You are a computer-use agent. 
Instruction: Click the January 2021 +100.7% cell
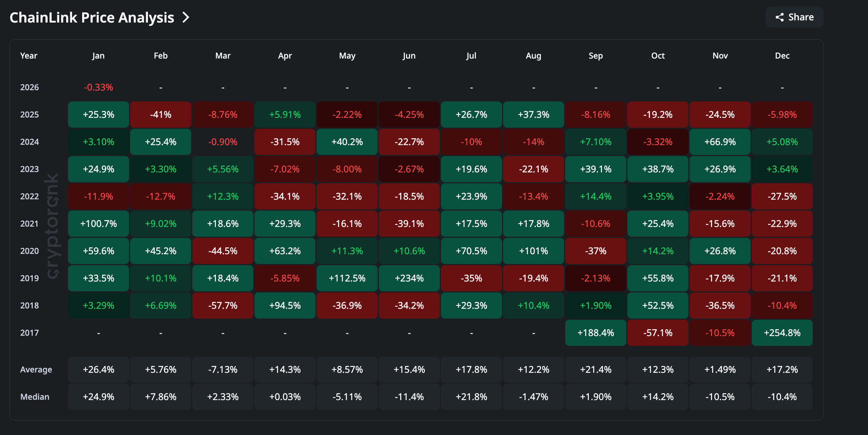[x=99, y=224]
